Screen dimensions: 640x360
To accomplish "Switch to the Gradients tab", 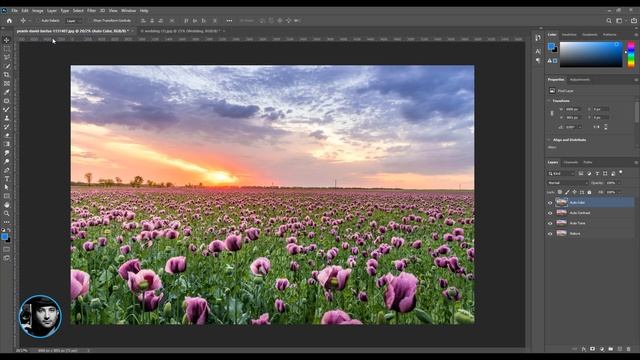I will click(589, 35).
